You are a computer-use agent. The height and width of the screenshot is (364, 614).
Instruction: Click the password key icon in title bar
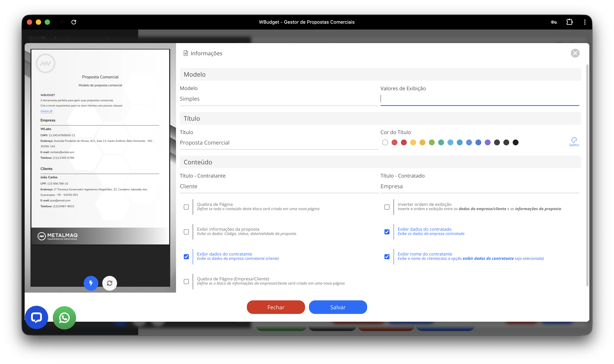click(x=554, y=22)
